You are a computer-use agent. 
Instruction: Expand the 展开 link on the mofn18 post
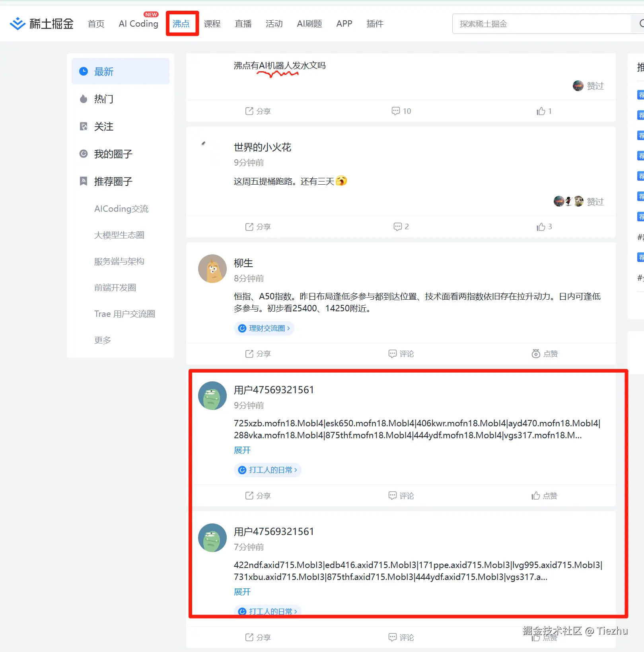242,450
